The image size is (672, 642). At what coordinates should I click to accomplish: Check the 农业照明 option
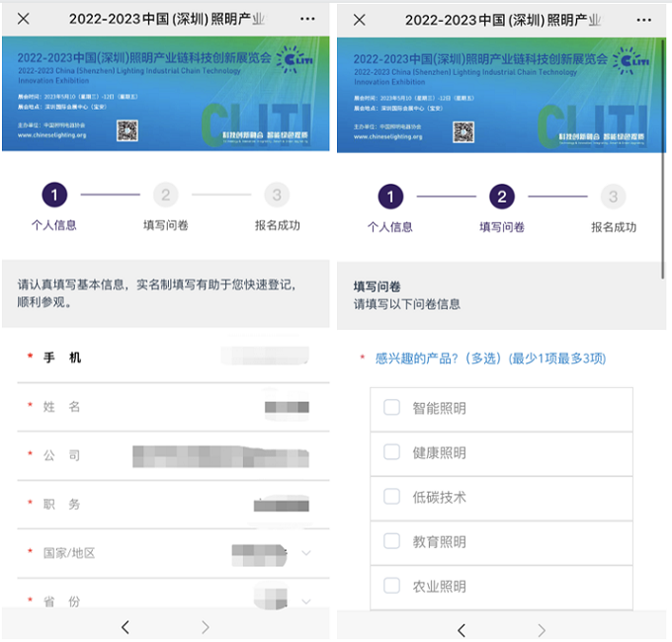tap(392, 586)
